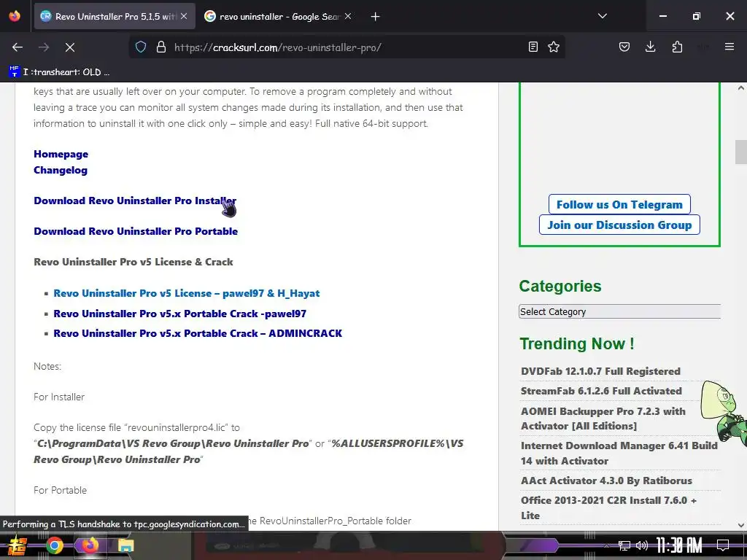747x560 pixels.
Task: Click scrollbar up arrow
Action: pos(740,88)
